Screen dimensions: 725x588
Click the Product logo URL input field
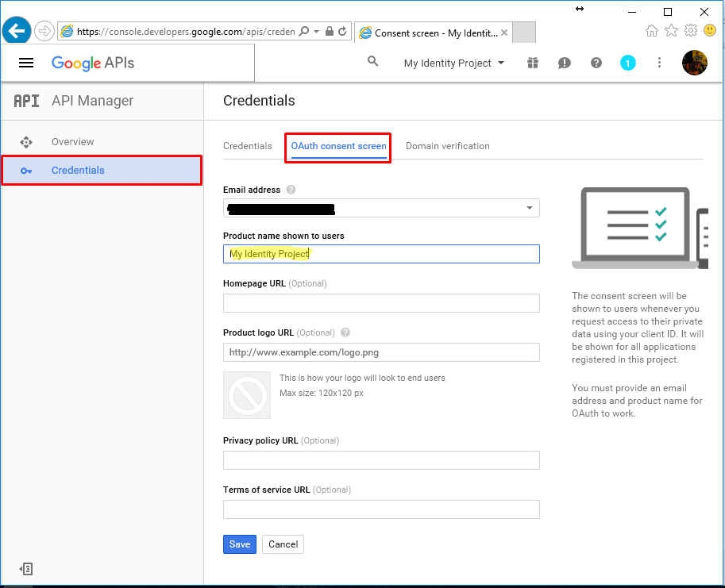[381, 352]
